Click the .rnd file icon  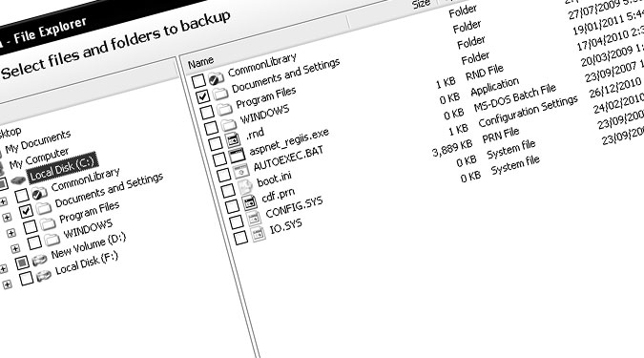233,140
